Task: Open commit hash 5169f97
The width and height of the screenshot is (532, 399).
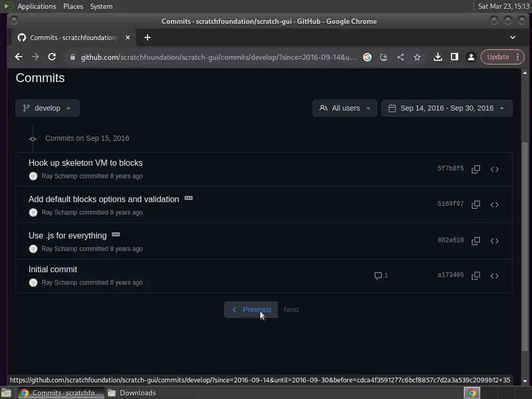Action: (450, 204)
